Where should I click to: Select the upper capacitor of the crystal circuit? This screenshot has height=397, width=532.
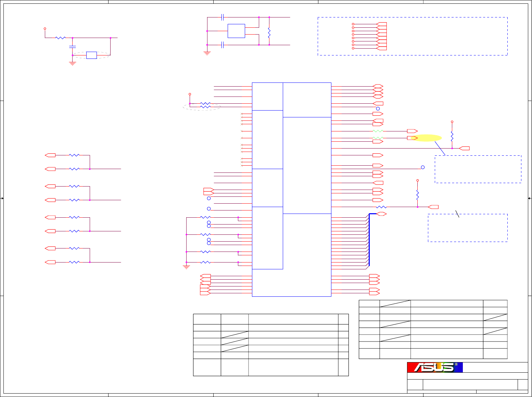pos(223,17)
